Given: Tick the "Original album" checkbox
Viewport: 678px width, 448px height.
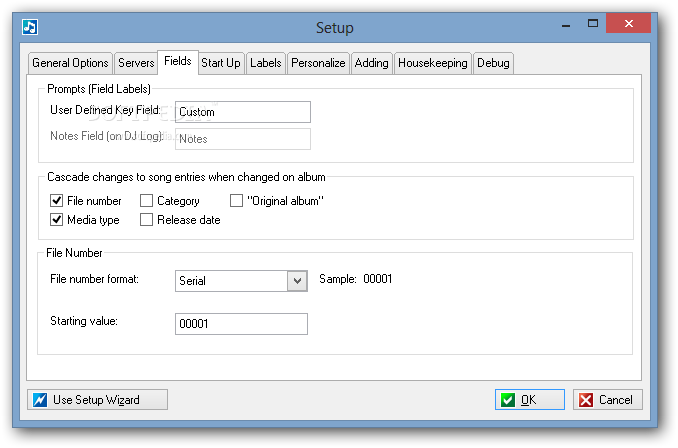Looking at the screenshot, I should click(237, 201).
